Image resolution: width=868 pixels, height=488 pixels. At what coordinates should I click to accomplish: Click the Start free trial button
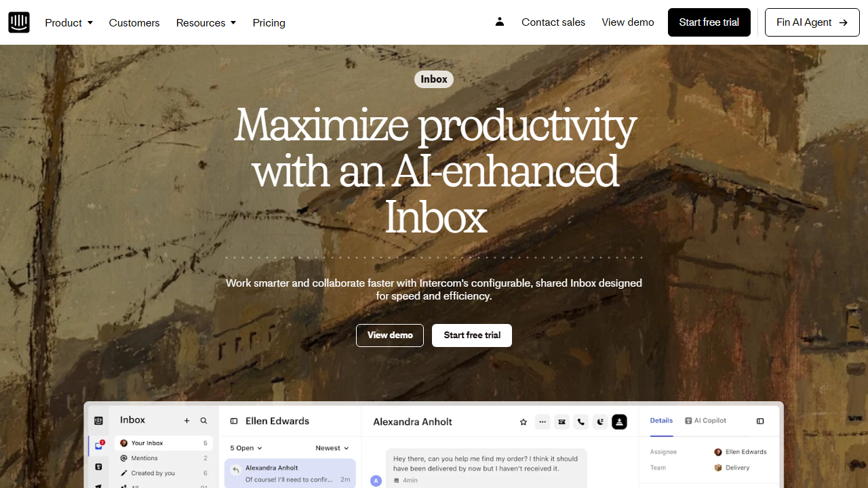[x=709, y=22]
